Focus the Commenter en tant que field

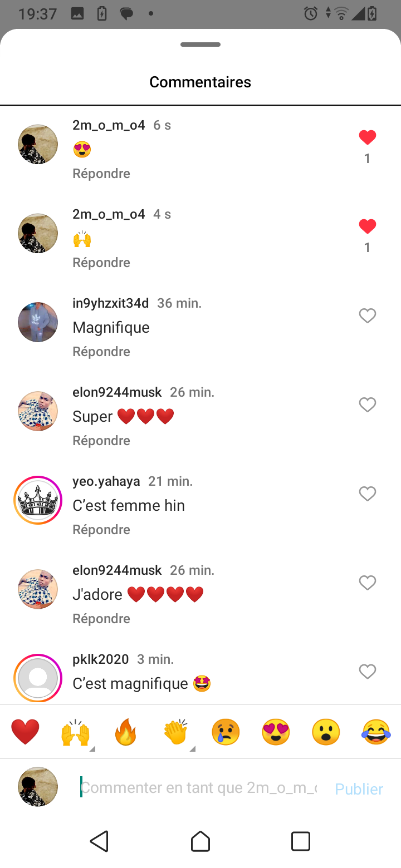coord(199,787)
